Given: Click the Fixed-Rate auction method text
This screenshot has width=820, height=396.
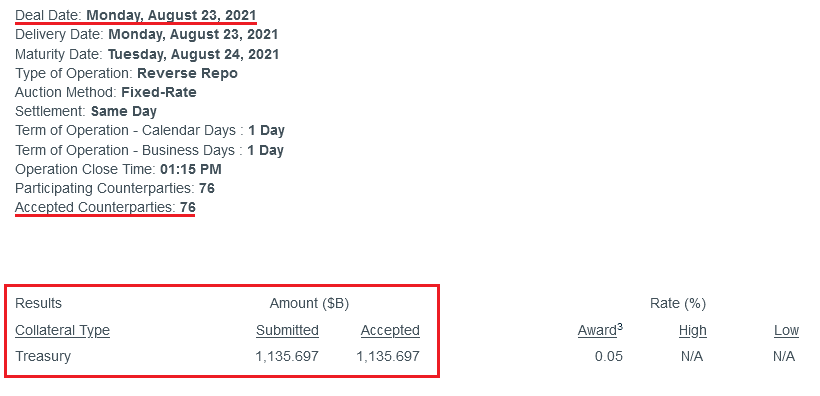Looking at the screenshot, I should point(159,93).
